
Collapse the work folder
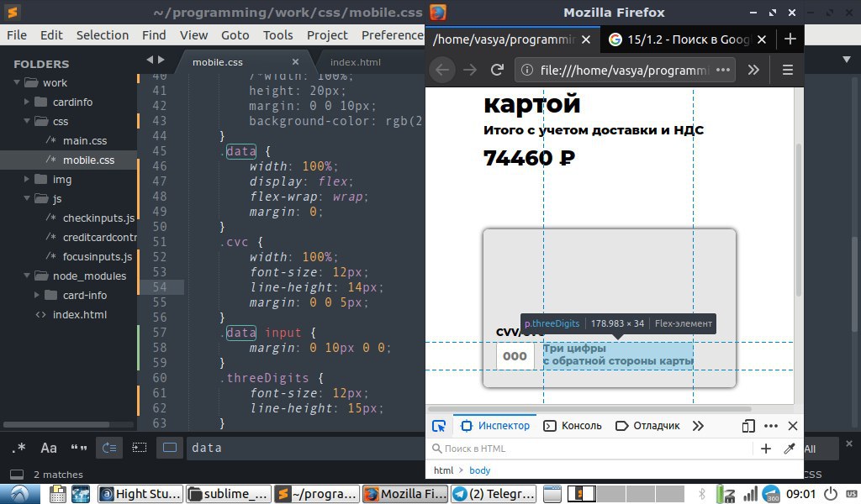(x=17, y=83)
